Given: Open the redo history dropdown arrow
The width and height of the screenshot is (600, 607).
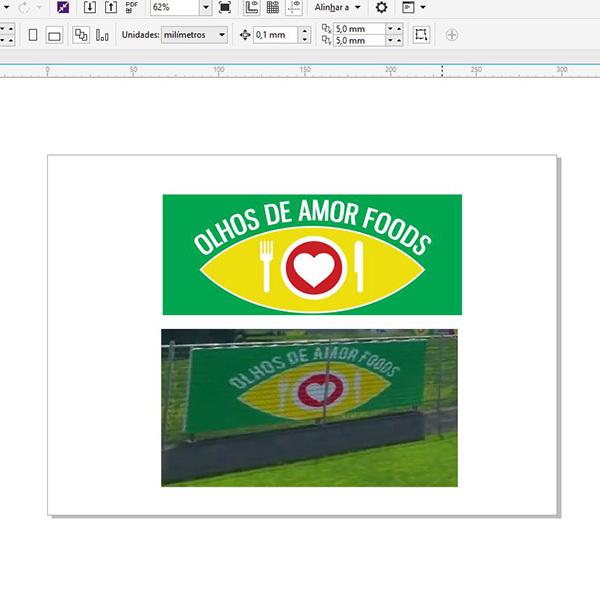Looking at the screenshot, I should 39,7.
